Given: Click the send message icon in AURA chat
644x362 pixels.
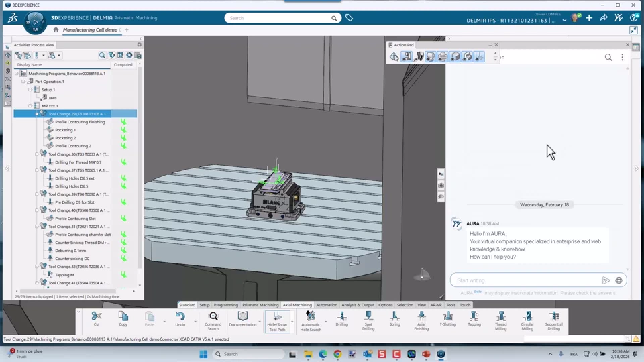Looking at the screenshot, I should click(x=606, y=280).
